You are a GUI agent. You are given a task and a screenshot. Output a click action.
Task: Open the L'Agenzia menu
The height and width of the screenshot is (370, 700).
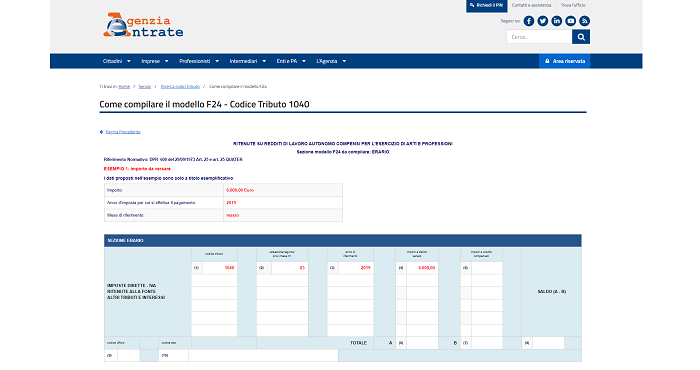coord(331,61)
